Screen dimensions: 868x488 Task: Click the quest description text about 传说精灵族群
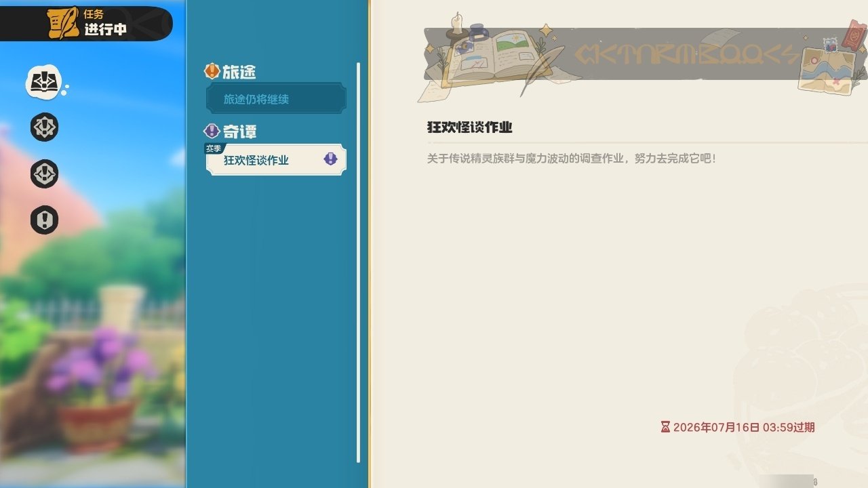click(571, 159)
